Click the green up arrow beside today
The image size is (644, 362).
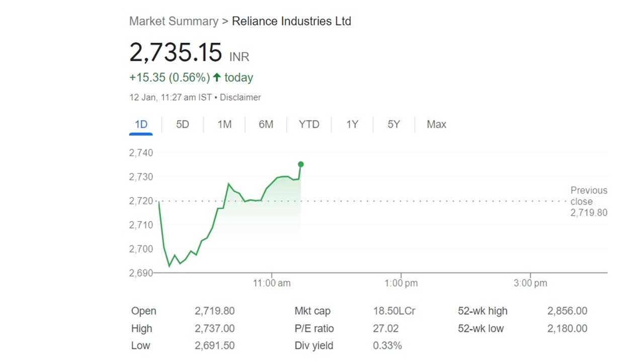[x=217, y=77]
